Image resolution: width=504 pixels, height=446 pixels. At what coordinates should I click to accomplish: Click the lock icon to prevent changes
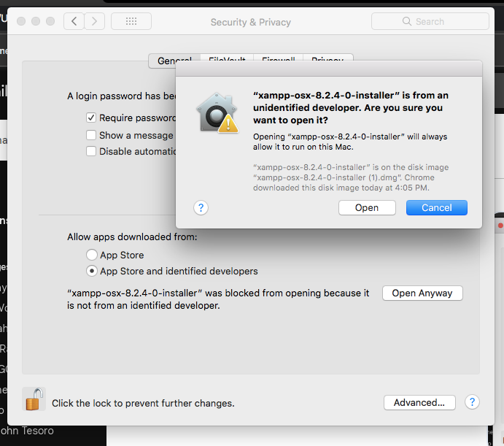[34, 400]
